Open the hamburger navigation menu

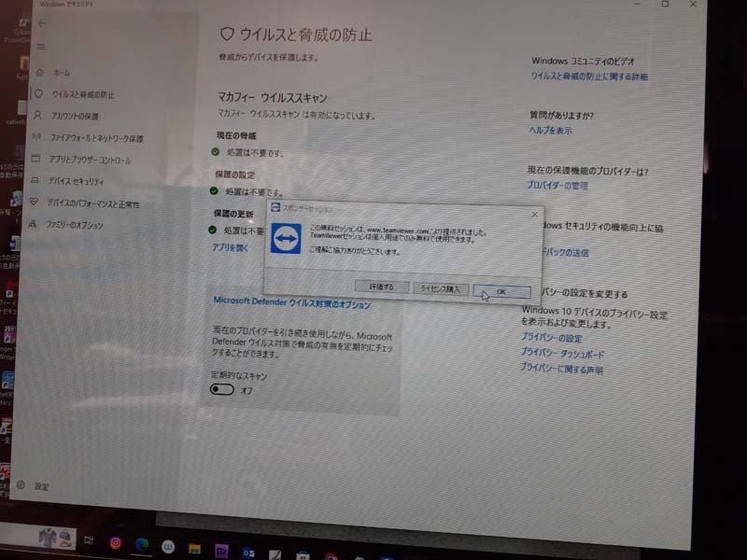pos(41,47)
